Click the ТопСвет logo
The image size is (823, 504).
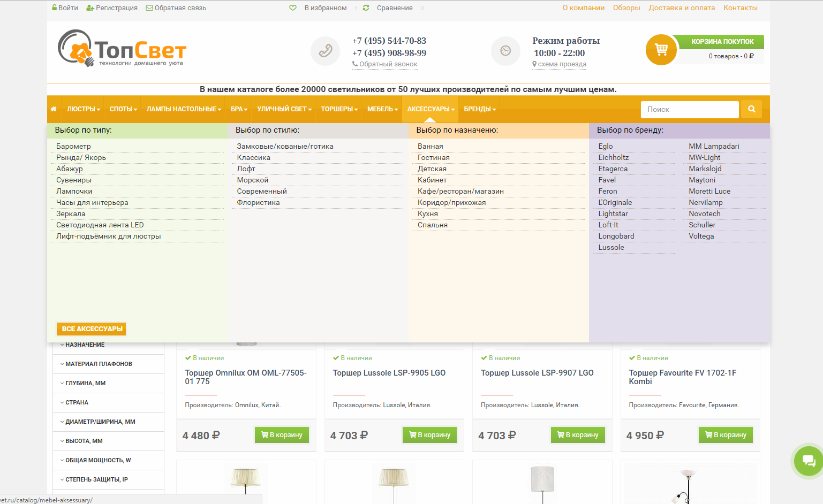click(122, 49)
